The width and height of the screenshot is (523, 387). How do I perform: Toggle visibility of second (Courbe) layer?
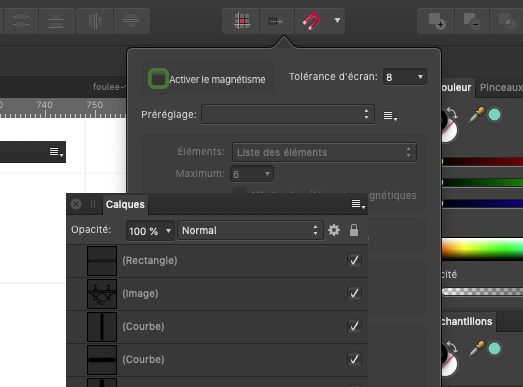click(x=354, y=359)
